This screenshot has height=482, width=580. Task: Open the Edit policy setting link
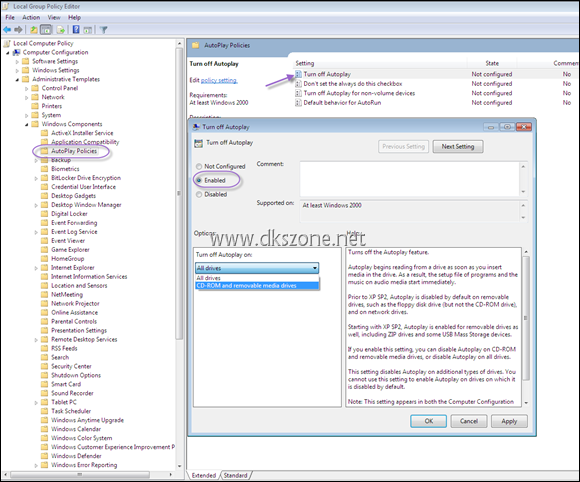coord(219,80)
